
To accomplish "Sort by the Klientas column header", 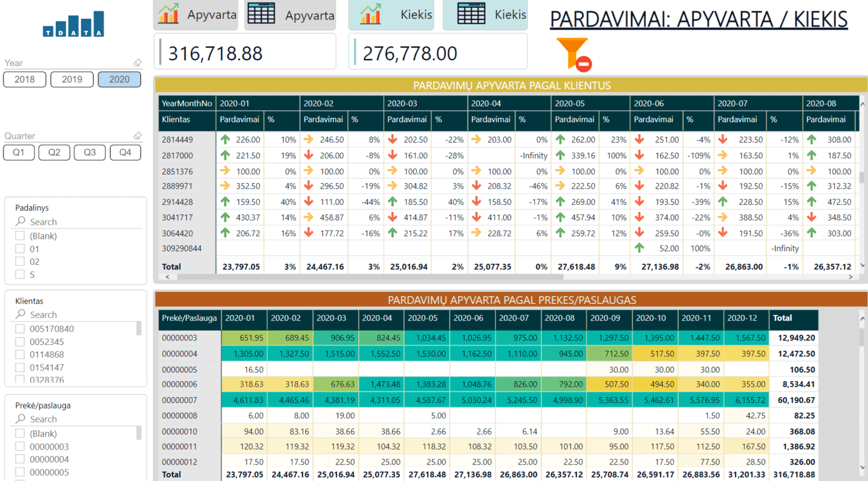I will (176, 120).
